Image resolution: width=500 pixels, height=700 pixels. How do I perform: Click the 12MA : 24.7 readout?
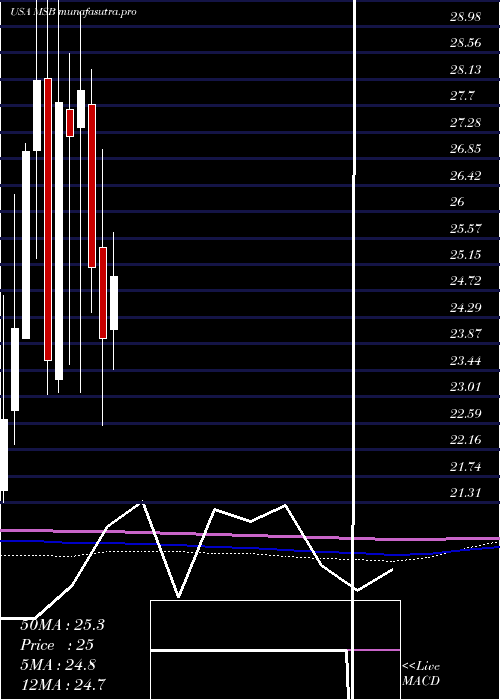tap(63, 684)
